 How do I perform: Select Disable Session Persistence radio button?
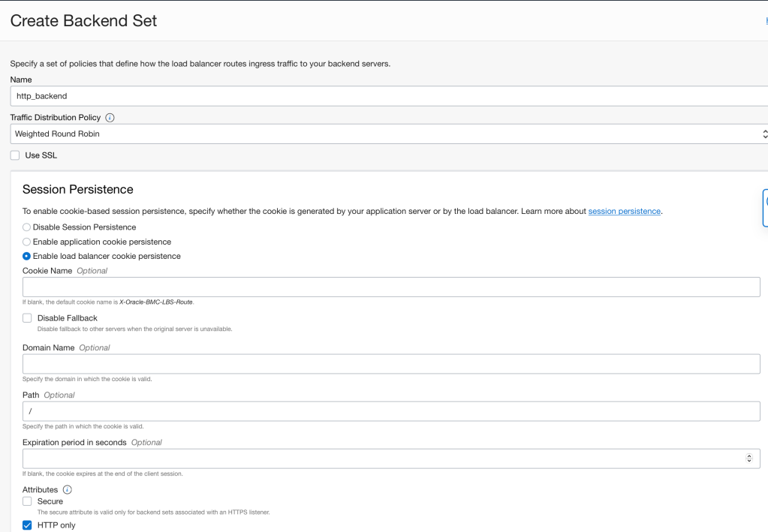click(x=27, y=227)
